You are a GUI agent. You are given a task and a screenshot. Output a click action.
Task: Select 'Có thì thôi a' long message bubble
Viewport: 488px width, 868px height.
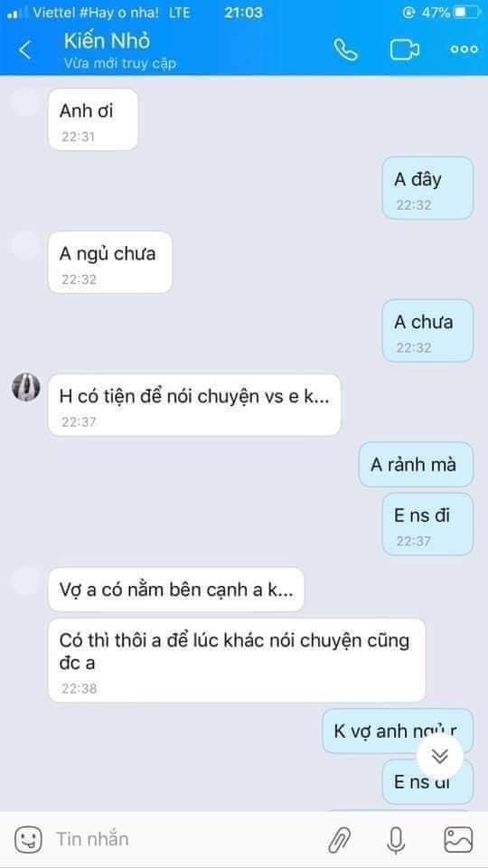coord(237,660)
